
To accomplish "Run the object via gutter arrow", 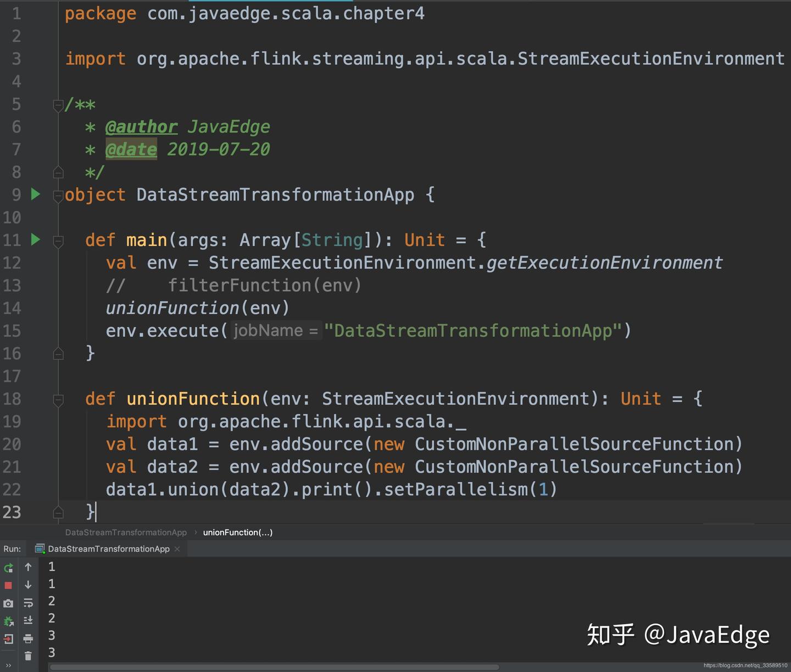I will pyautogui.click(x=36, y=194).
